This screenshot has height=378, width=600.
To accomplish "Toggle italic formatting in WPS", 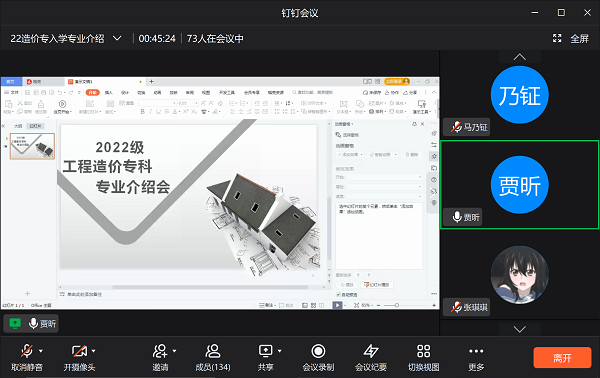I will 150,112.
